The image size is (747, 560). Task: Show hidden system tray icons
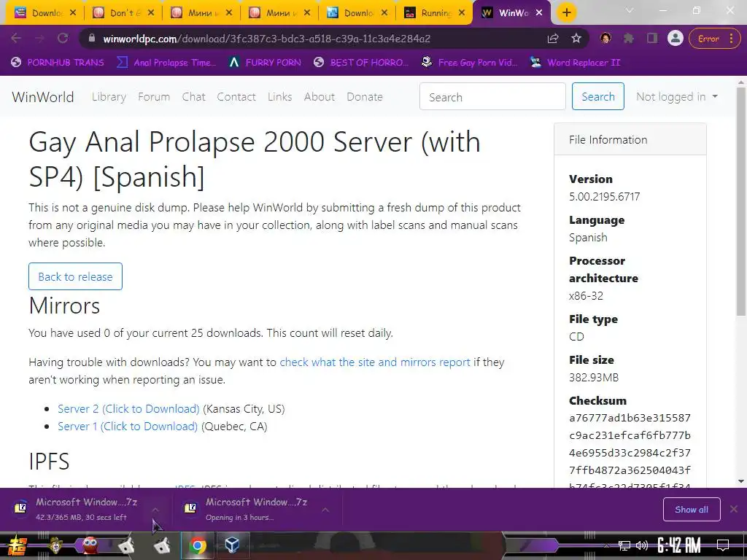606,545
